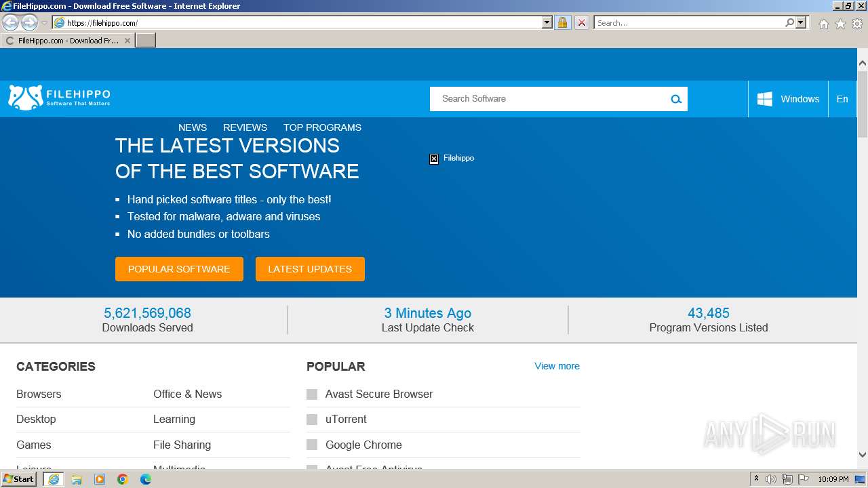Open favorites star icon
This screenshot has width=868, height=488.
[840, 24]
